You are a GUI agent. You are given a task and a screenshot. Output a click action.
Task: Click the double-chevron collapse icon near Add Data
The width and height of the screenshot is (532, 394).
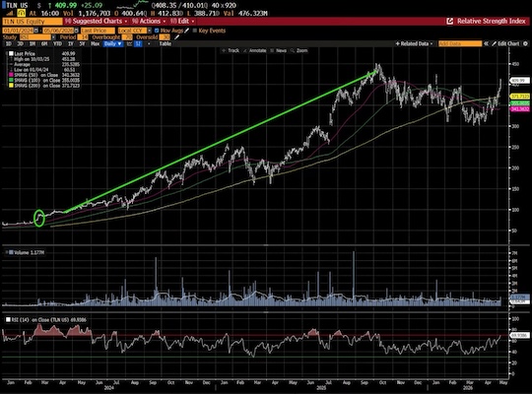tap(487, 43)
